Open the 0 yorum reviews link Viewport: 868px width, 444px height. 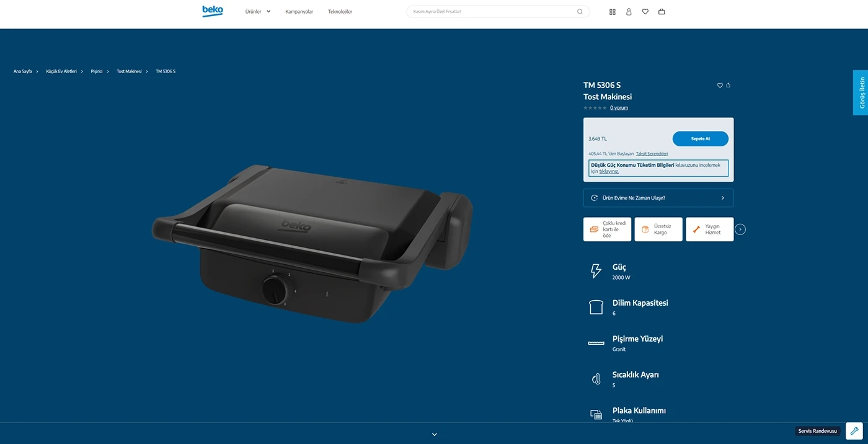(x=619, y=108)
